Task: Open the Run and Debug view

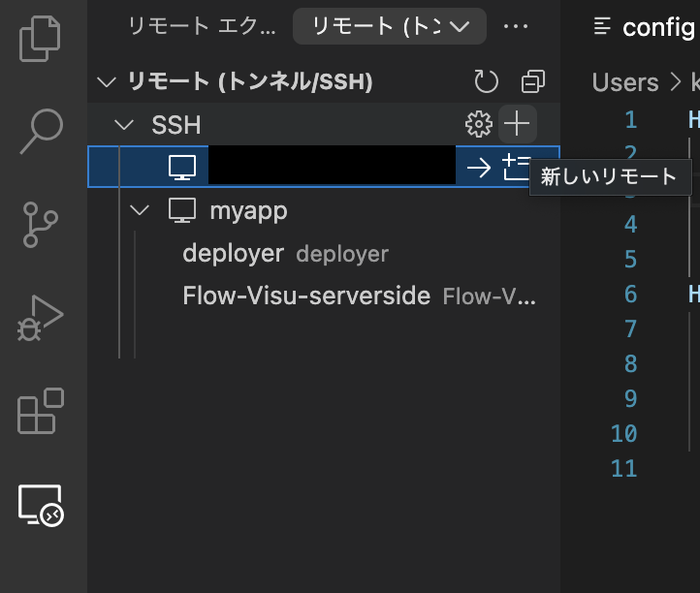Action: [41, 317]
